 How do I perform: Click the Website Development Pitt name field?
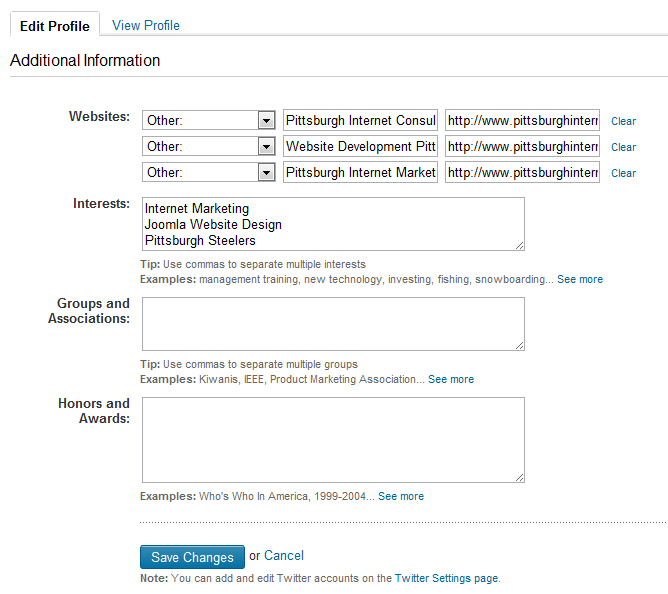point(361,146)
